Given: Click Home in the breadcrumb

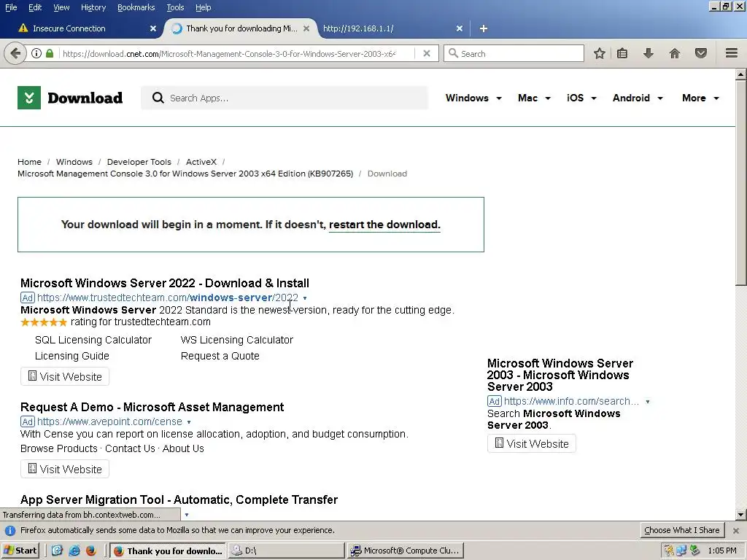Looking at the screenshot, I should point(29,162).
